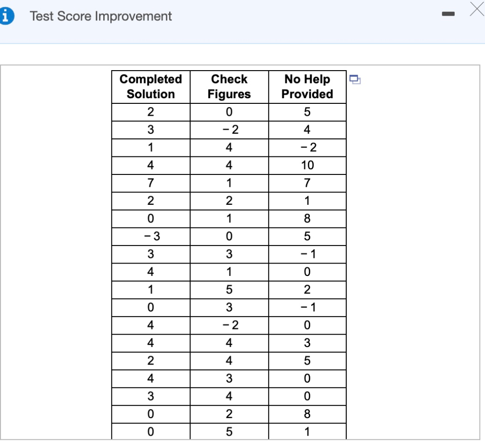This screenshot has width=485, height=448.
Task: Select the Test Score Improvement info bubble
Action: tap(7, 15)
